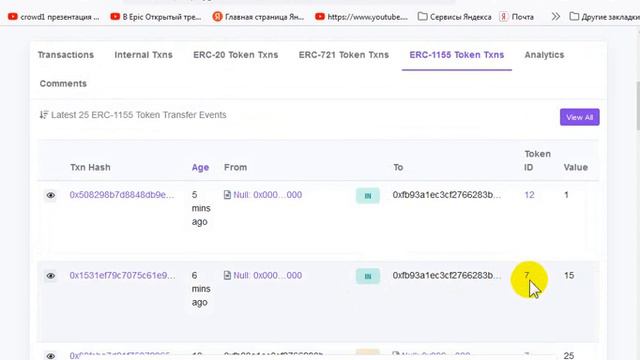Open the Главная страница Ян... bookmark
This screenshot has width=640, height=360.
[x=258, y=17]
